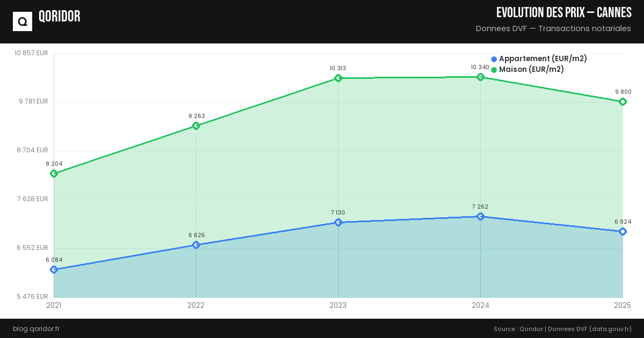Click the 2023 x-axis label
Image resolution: width=644 pixels, height=338 pixels.
(338, 305)
